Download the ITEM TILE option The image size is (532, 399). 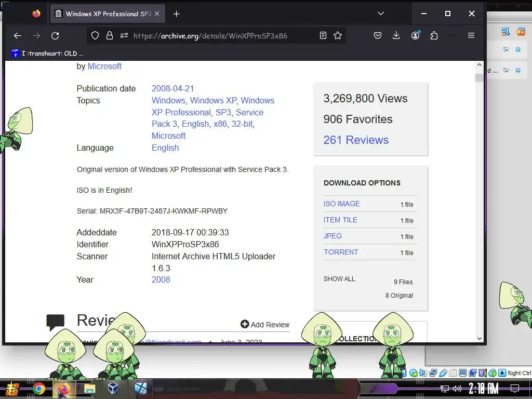[340, 220]
